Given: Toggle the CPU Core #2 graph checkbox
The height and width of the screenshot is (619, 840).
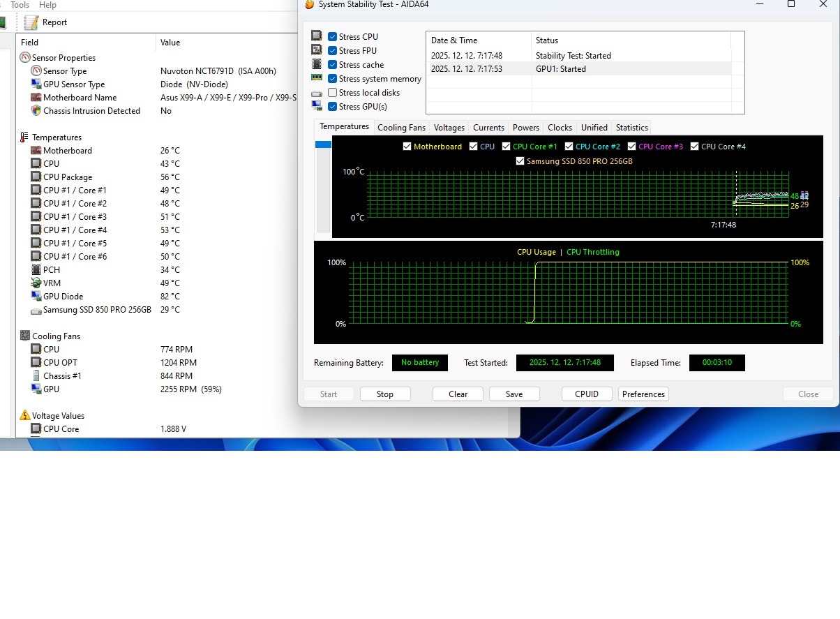Looking at the screenshot, I should coord(569,147).
